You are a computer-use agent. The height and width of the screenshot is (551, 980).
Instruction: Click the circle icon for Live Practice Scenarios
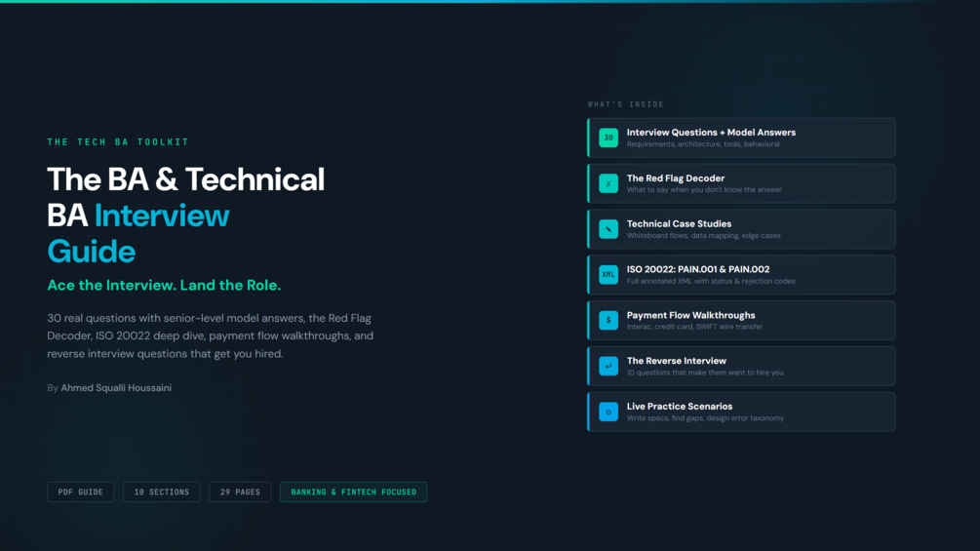pos(608,412)
